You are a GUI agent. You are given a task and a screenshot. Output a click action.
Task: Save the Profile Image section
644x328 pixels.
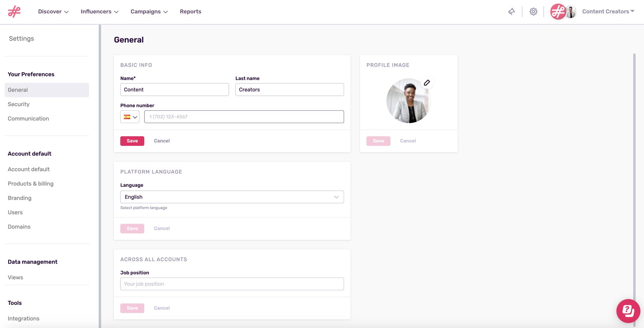coord(378,141)
